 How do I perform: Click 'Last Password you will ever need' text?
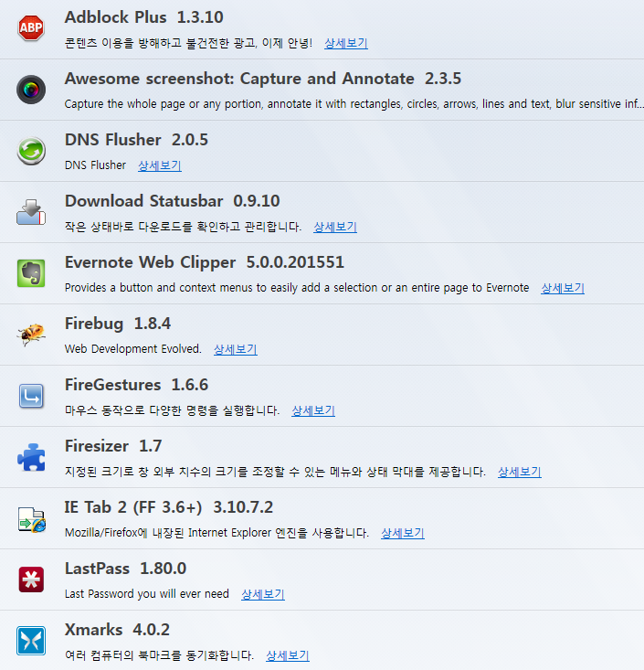(146, 594)
